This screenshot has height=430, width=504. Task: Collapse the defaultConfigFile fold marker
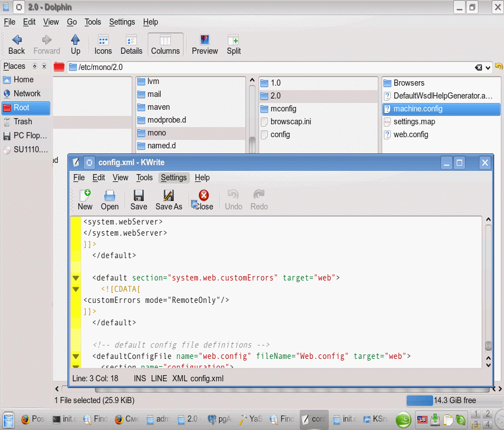[x=76, y=356]
